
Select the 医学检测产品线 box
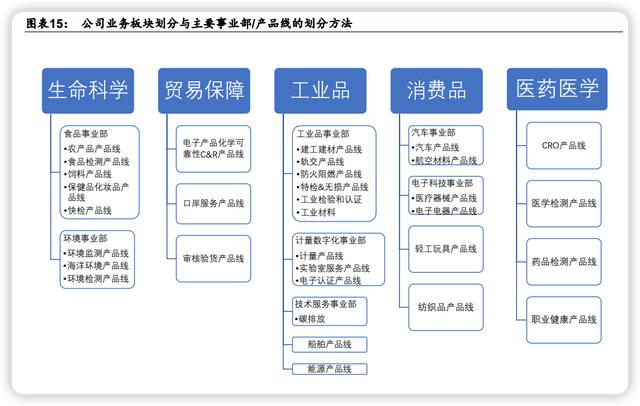564,204
